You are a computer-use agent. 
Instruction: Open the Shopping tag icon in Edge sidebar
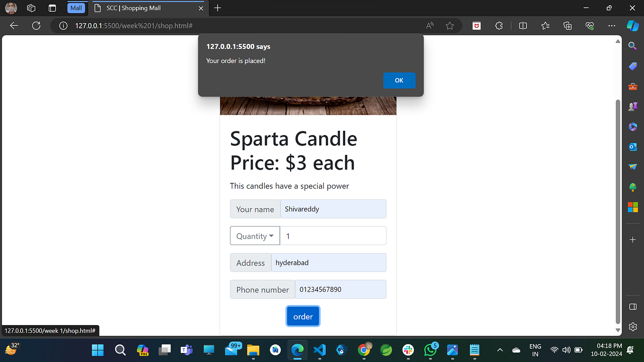tap(633, 66)
